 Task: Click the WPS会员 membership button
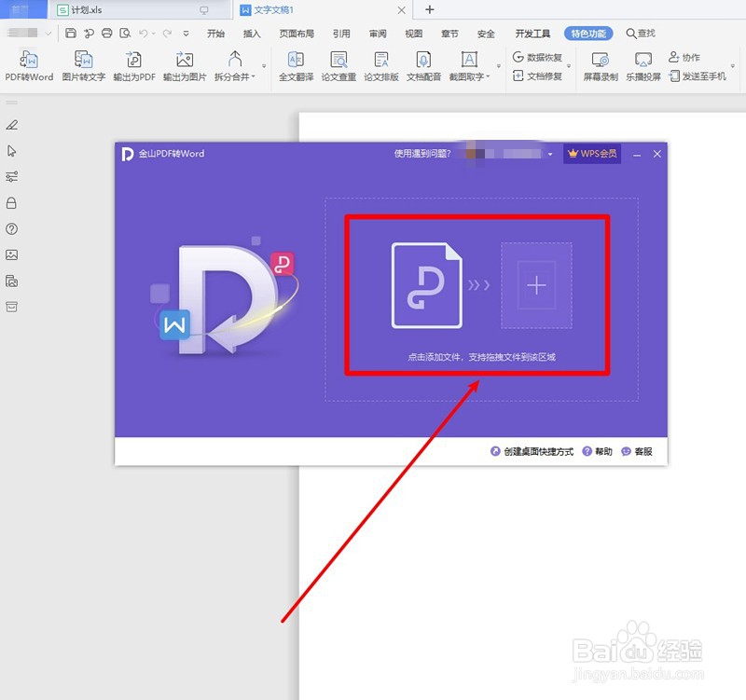[592, 154]
